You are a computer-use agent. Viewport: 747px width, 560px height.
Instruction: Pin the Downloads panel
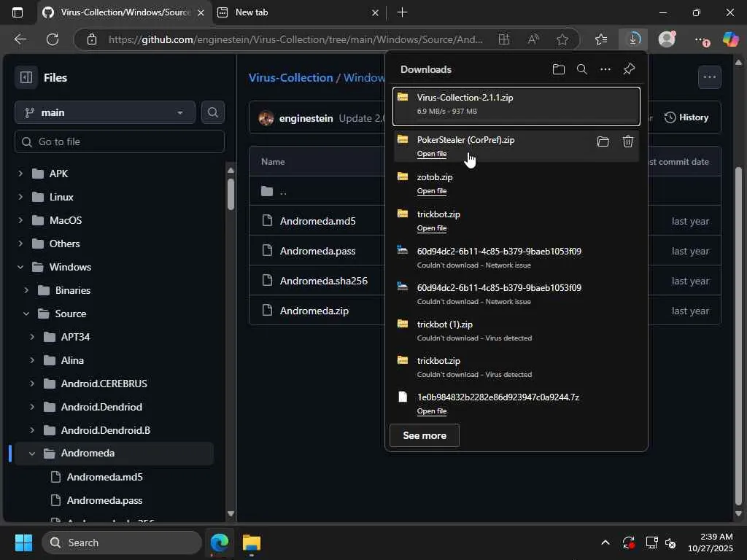629,69
